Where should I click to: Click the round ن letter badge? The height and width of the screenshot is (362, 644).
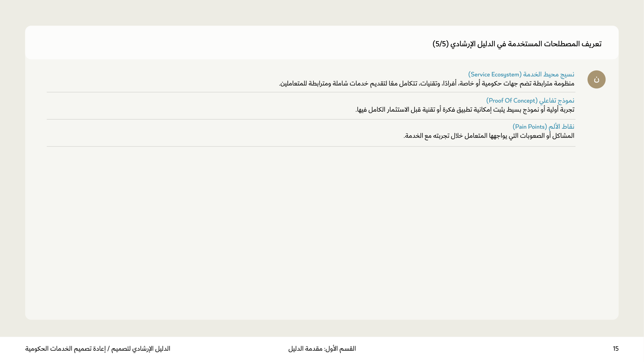coord(596,79)
